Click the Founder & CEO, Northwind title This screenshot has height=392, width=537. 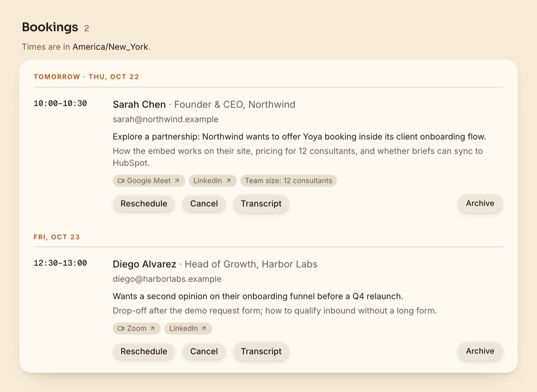coord(234,104)
